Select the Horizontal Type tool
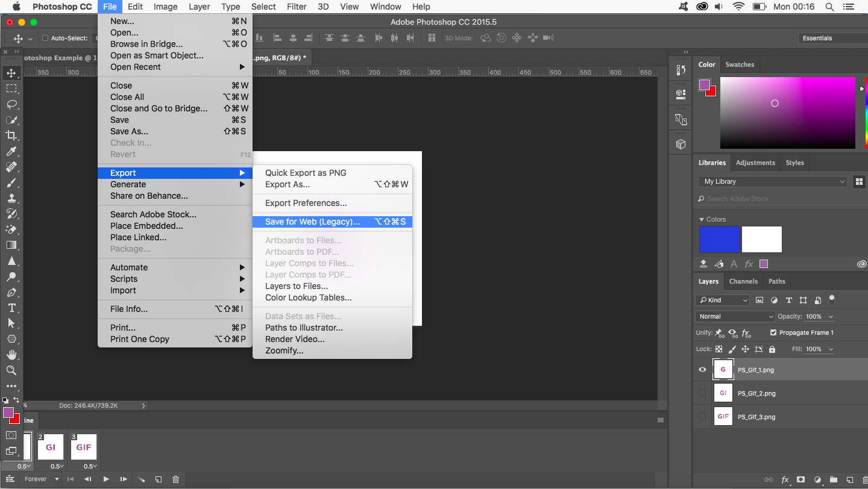The height and width of the screenshot is (489, 868). pos(11,308)
